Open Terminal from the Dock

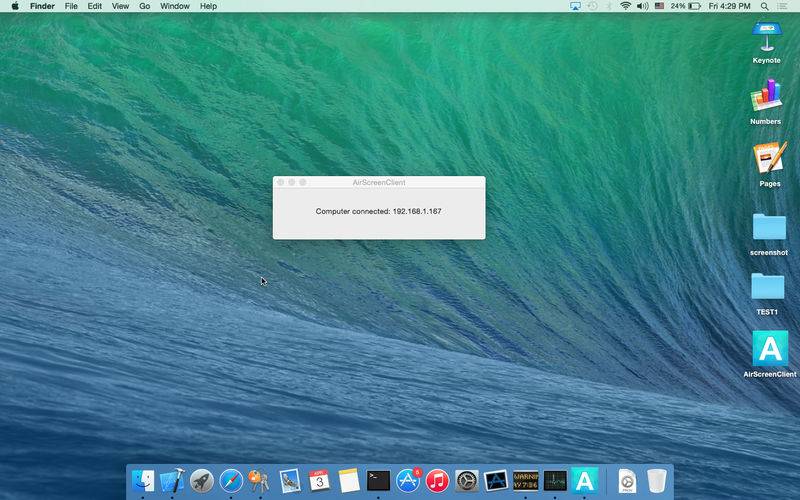378,481
